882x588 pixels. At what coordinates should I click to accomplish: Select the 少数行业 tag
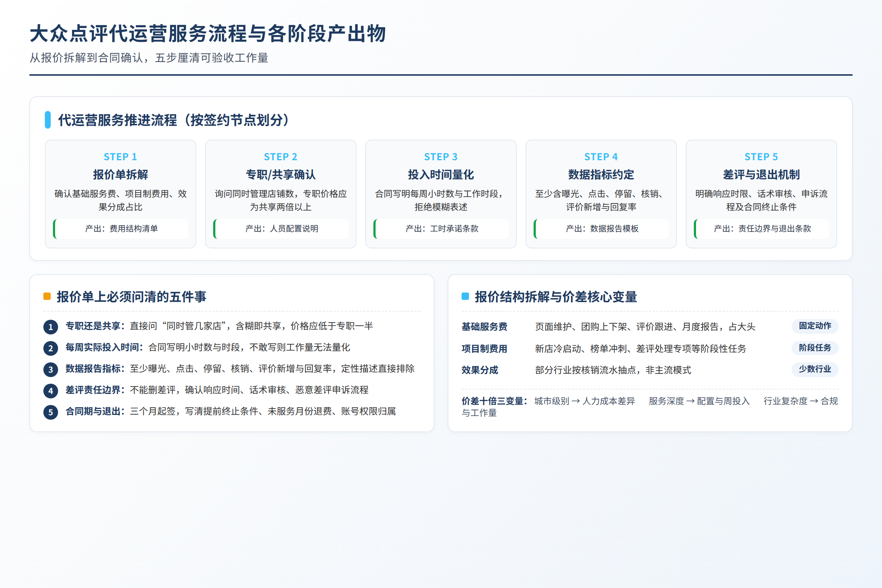pos(815,369)
